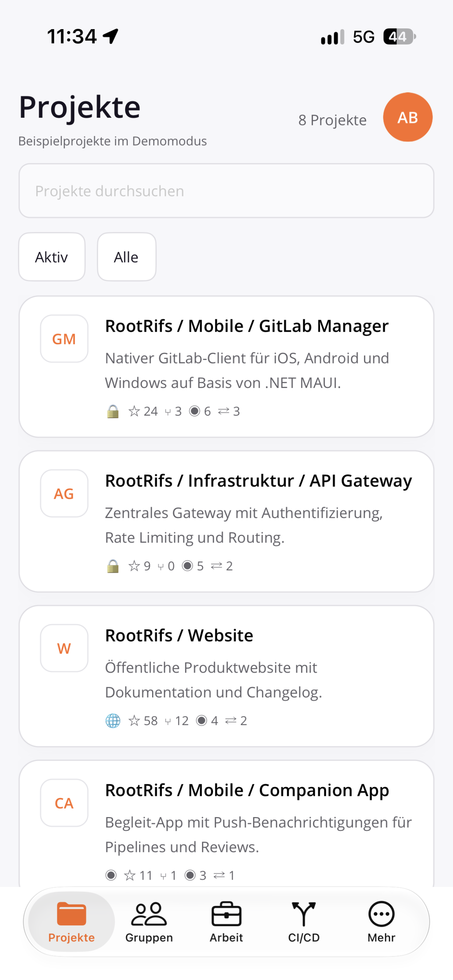Switch to the Gruppen tab label
Screen dimensions: 453x980
[149, 938]
